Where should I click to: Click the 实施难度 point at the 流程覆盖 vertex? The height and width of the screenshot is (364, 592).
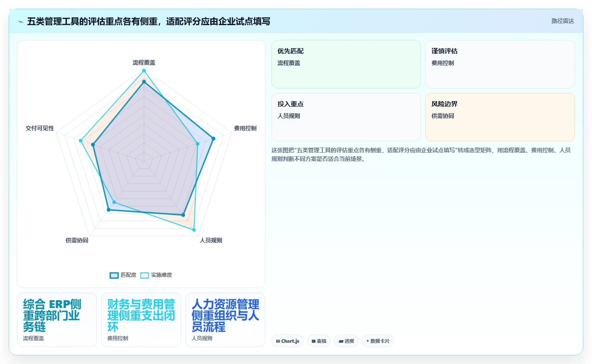[x=144, y=70]
